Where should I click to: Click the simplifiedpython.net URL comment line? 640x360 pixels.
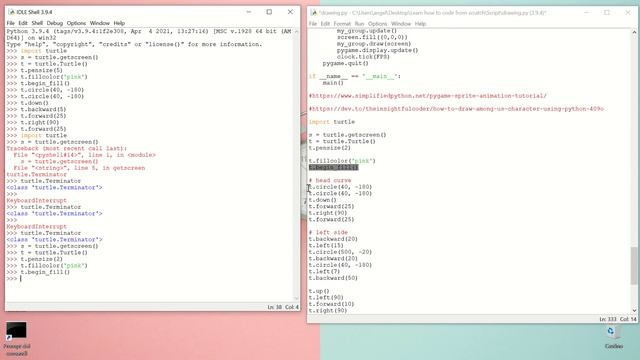(x=428, y=96)
